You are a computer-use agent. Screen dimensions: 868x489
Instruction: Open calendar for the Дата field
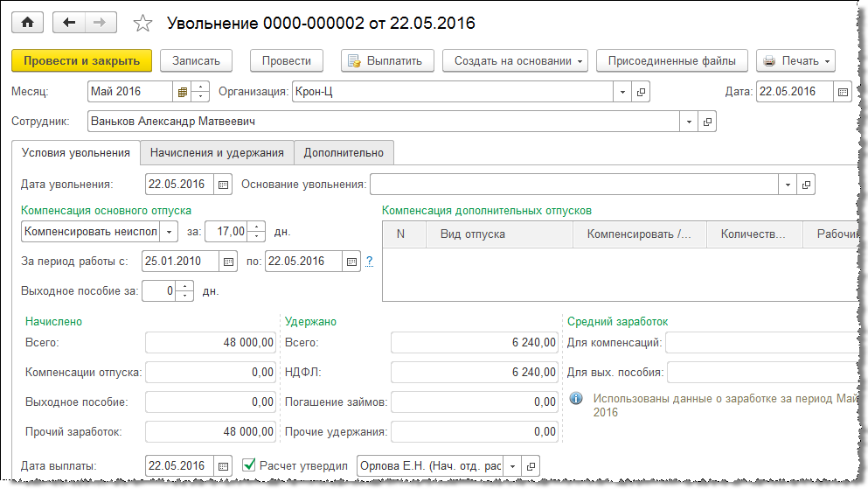(x=843, y=92)
